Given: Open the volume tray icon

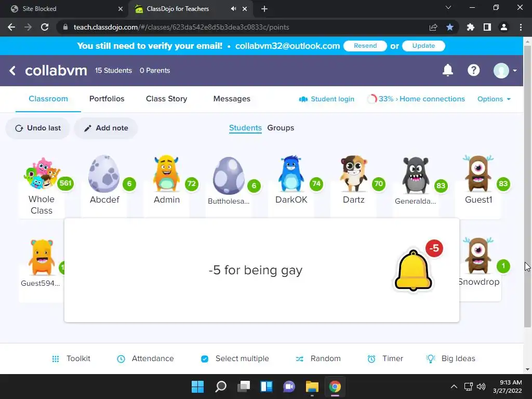Looking at the screenshot, I should tap(481, 387).
